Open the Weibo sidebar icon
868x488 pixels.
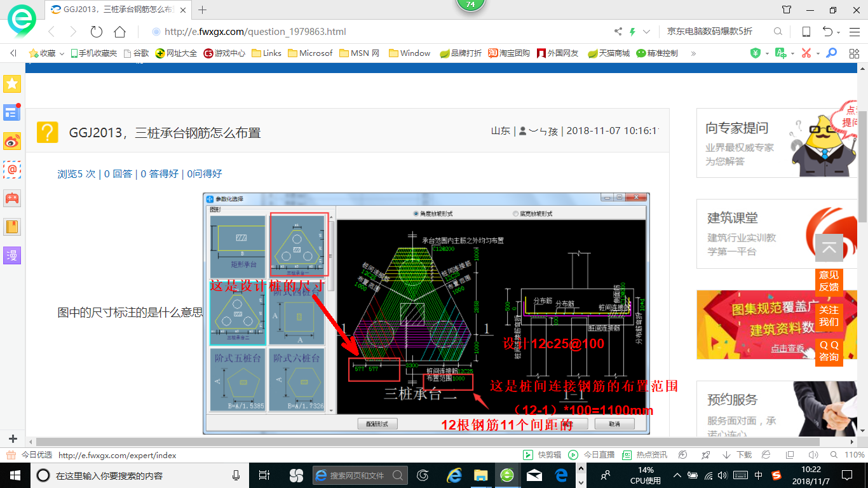coord(12,141)
